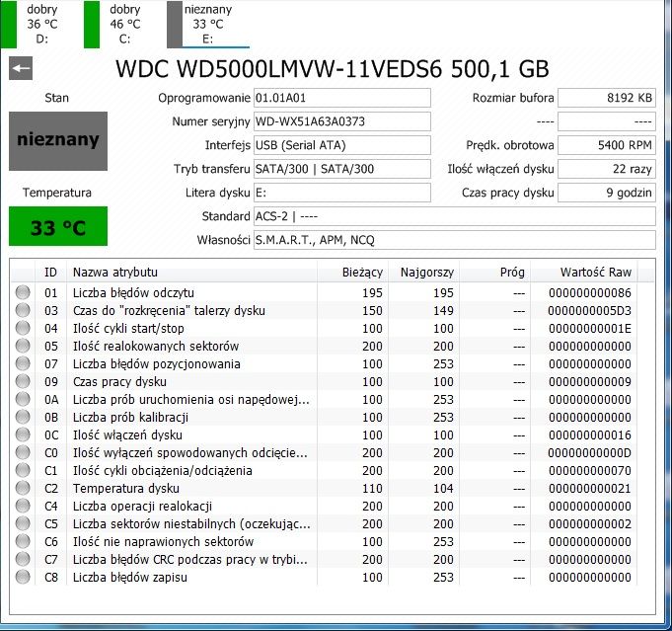Image resolution: width=672 pixels, height=631 pixels.
Task: Click the Prędk. obrotowa value 5400 RPM
Action: (x=607, y=145)
